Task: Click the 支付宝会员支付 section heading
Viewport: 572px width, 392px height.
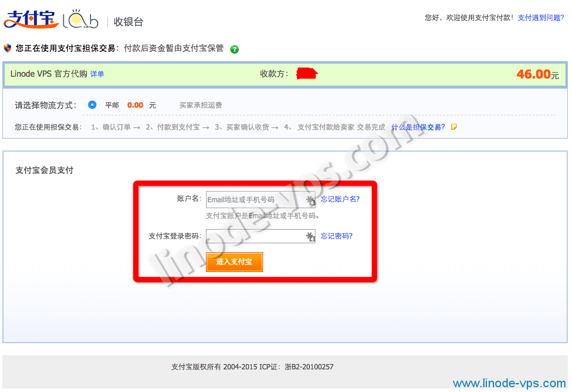Action: click(44, 170)
